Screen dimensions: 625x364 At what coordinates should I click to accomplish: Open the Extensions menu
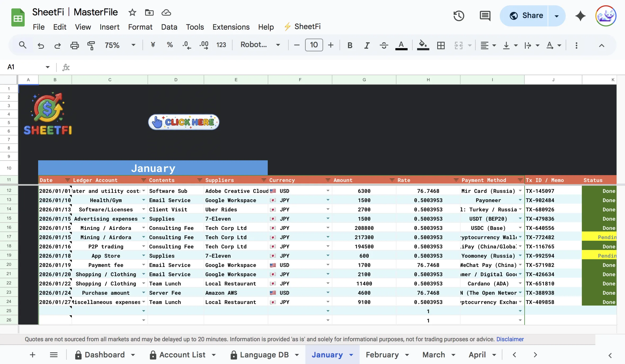[x=231, y=27]
